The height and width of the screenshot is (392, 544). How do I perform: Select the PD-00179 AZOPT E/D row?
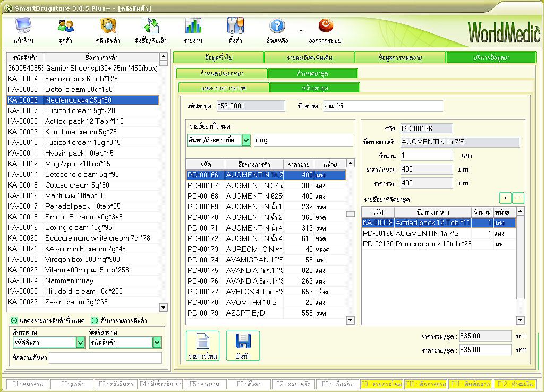point(266,313)
